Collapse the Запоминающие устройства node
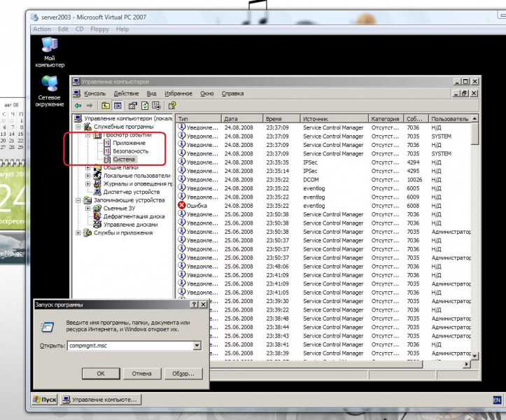This screenshot has width=506, height=420. point(78,200)
